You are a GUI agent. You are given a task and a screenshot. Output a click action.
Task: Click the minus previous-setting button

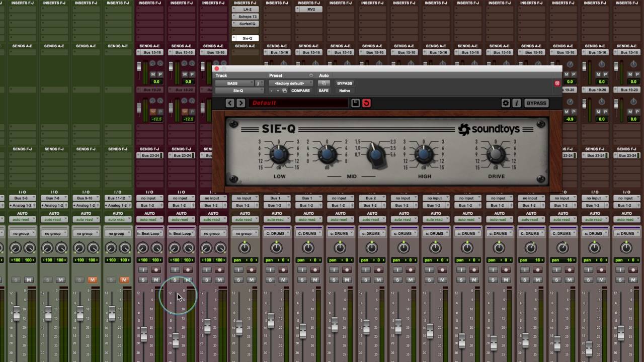(x=272, y=90)
